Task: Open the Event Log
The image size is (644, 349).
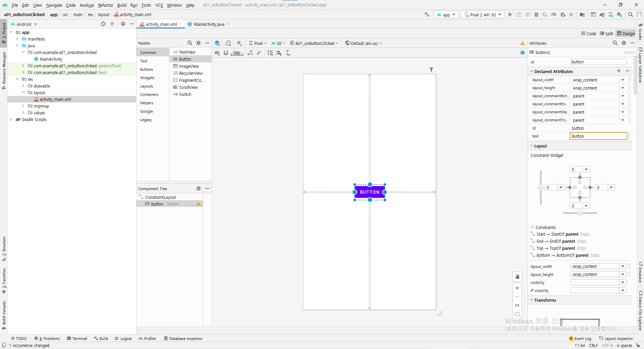Action: click(x=580, y=339)
